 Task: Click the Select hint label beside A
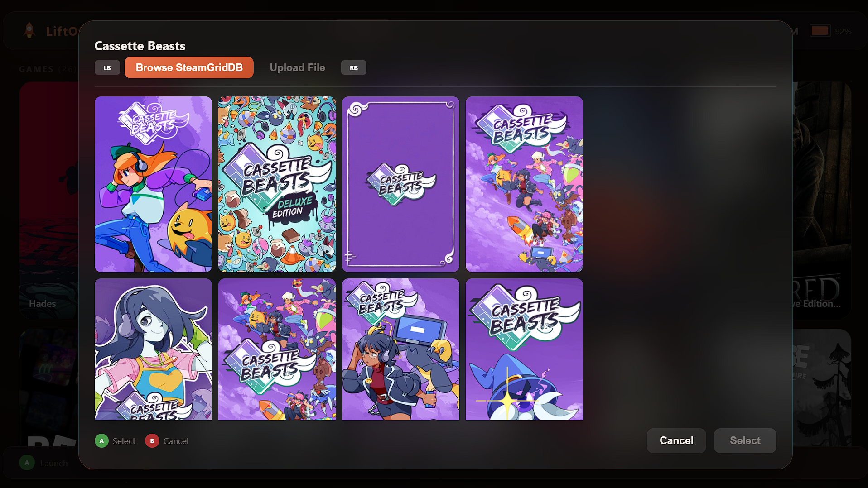(124, 441)
